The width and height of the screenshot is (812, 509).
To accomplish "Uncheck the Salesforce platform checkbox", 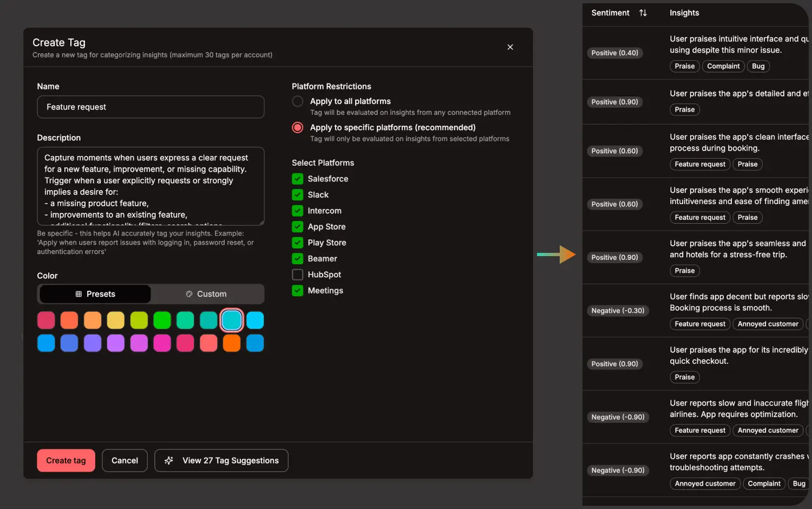I will click(x=297, y=178).
